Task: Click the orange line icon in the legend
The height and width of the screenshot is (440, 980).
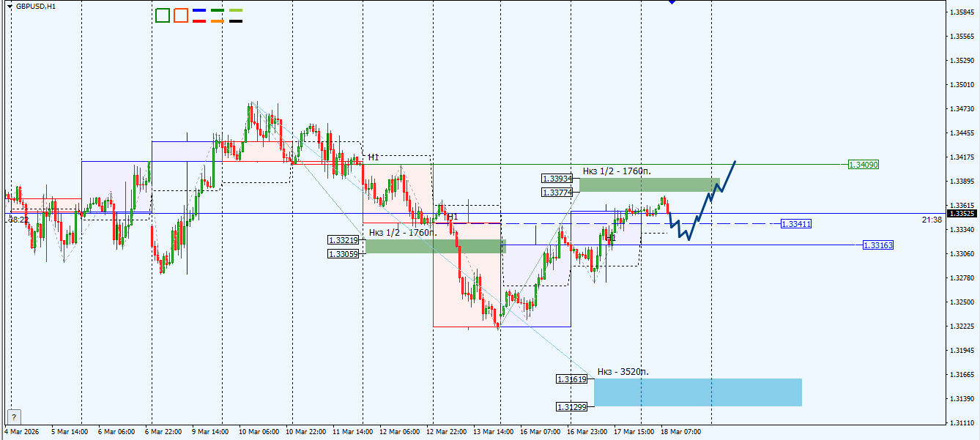Action: coord(218,21)
